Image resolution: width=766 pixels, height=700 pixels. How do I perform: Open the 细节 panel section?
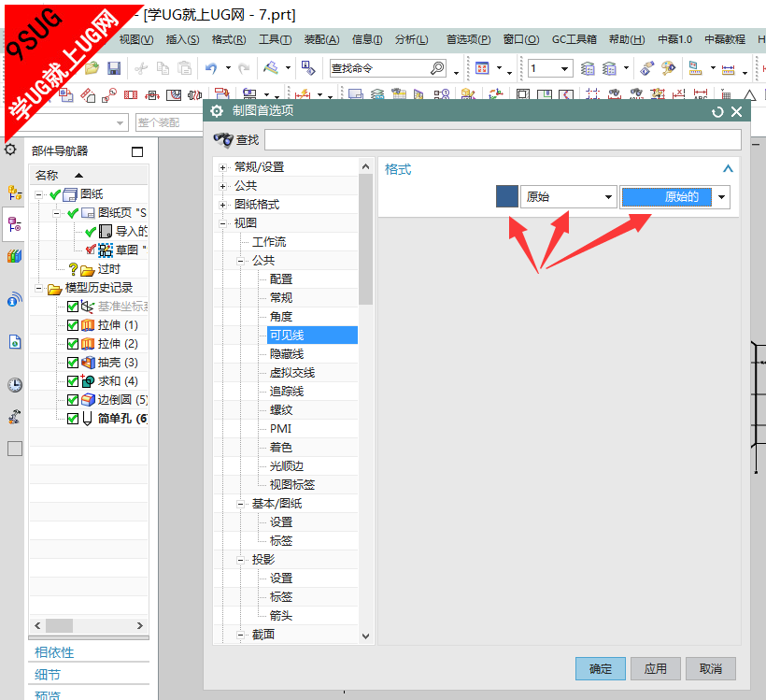(x=48, y=675)
